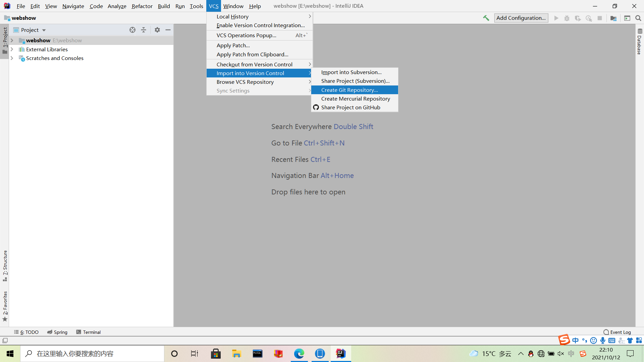Image resolution: width=644 pixels, height=362 pixels.
Task: Expand the webshow project tree node
Action: [x=12, y=41]
